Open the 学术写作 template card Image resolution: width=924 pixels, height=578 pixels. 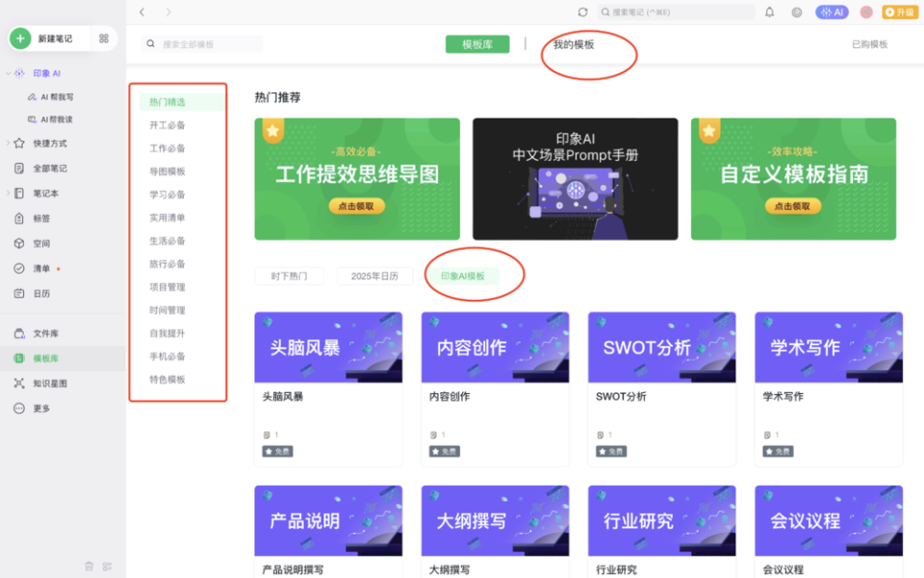coord(829,388)
